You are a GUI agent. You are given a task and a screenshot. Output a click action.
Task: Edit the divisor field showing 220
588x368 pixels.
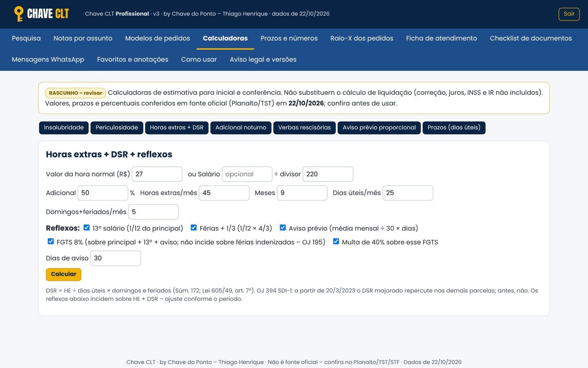(x=328, y=174)
